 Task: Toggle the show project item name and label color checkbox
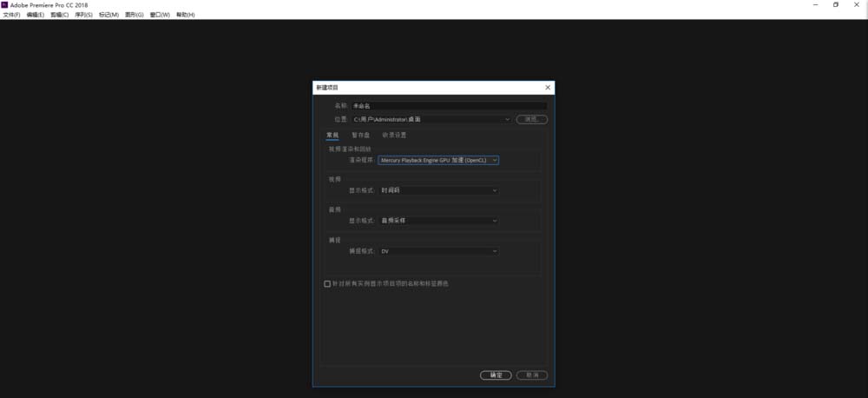pos(327,284)
